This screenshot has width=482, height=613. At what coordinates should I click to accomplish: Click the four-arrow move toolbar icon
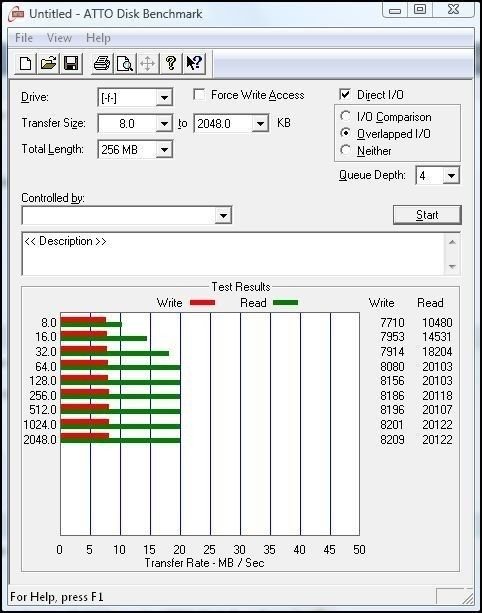pos(147,63)
